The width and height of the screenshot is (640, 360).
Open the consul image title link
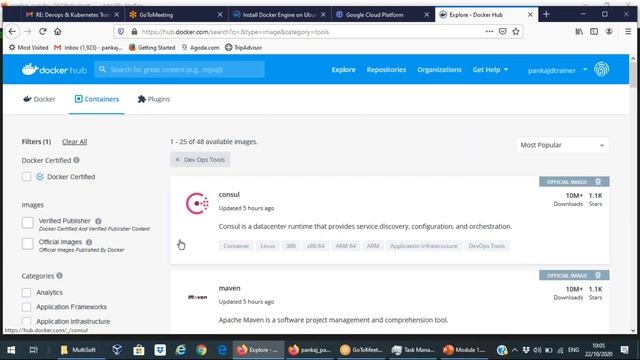click(x=229, y=195)
